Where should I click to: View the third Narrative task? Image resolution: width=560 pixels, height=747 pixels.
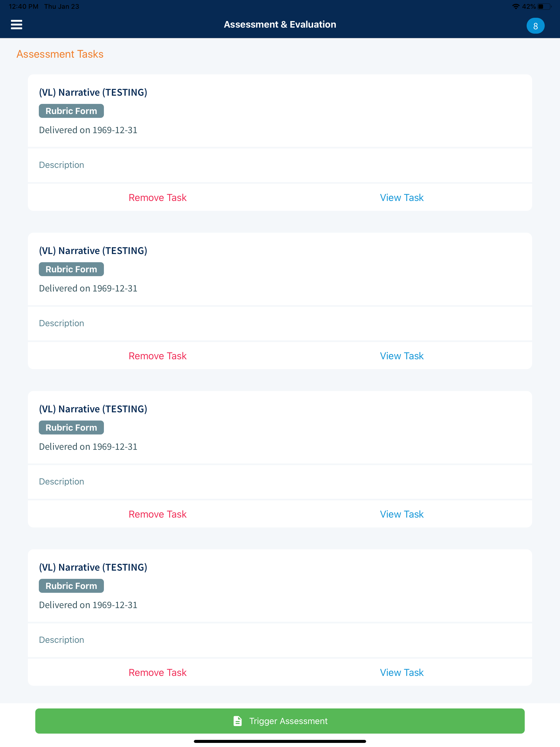tap(402, 514)
